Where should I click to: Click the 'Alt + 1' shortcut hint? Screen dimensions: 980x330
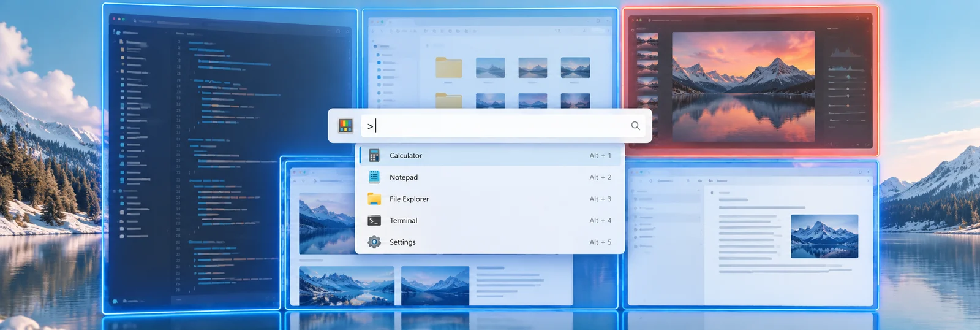coord(600,156)
